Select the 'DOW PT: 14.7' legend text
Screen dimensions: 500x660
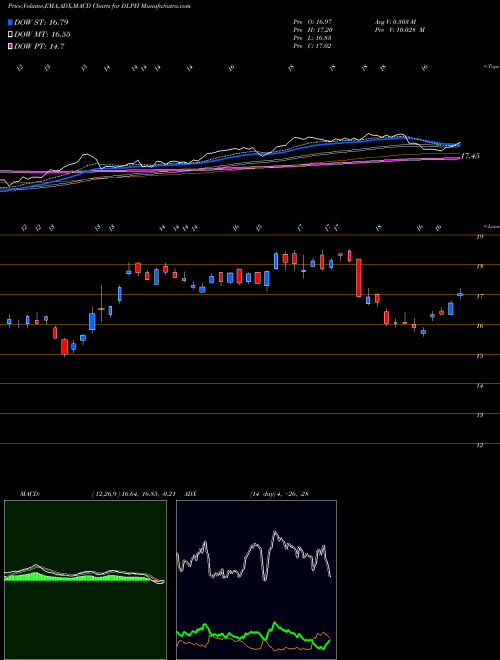[39, 46]
